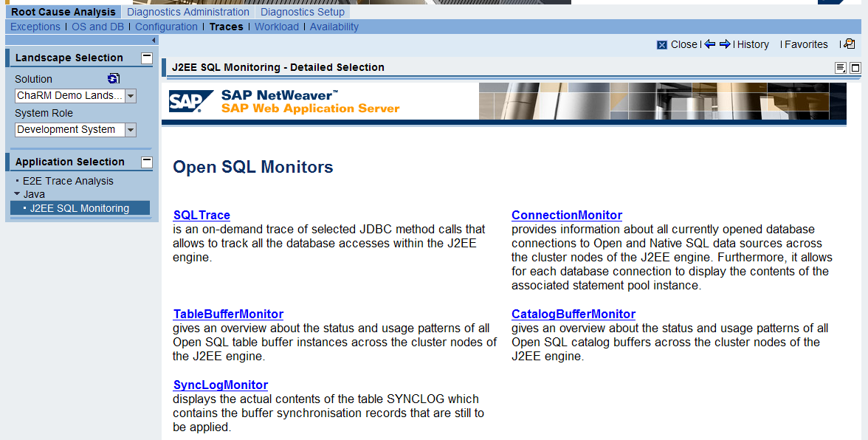Screen dimensions: 868x440
Task: Open the ConnectionMonitor link
Action: click(x=567, y=215)
